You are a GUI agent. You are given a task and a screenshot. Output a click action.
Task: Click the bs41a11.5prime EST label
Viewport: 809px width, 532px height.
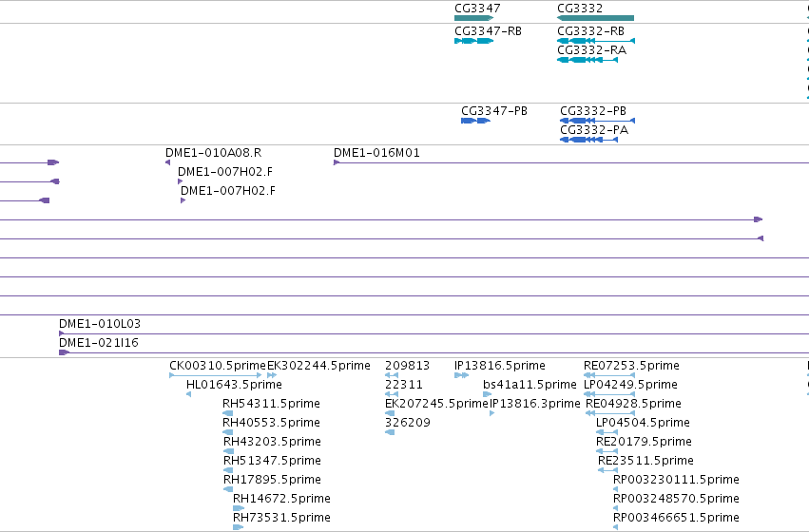[530, 385]
